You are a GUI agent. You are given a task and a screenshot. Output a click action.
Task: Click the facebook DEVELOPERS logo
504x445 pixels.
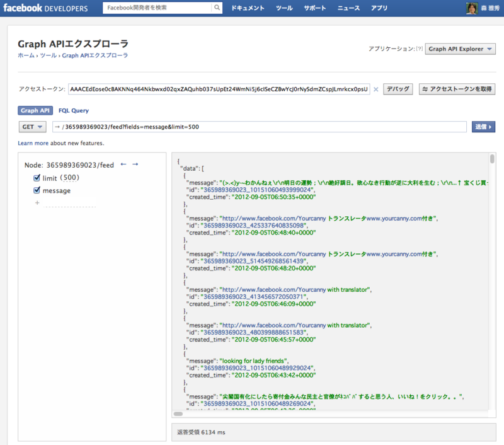[x=45, y=8]
